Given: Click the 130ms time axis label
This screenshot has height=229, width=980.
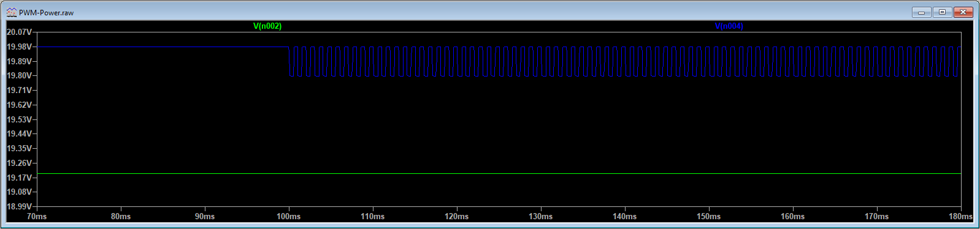Looking at the screenshot, I should click(541, 216).
